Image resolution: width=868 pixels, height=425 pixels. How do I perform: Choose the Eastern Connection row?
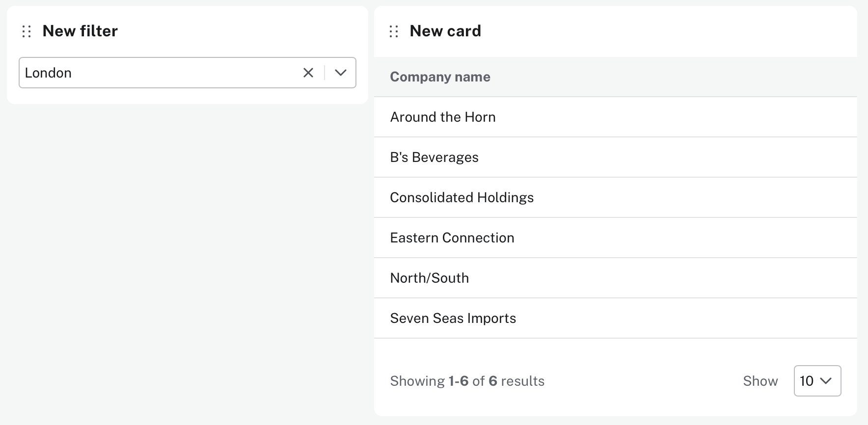(x=452, y=238)
